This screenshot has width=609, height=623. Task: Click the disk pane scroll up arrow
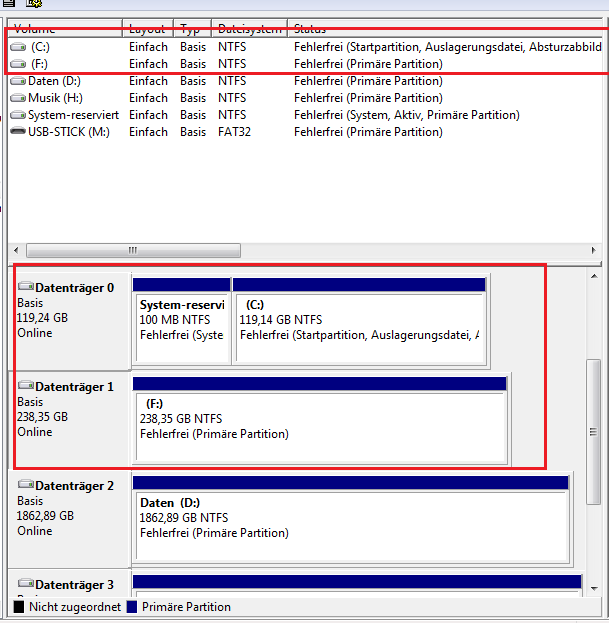[594, 276]
